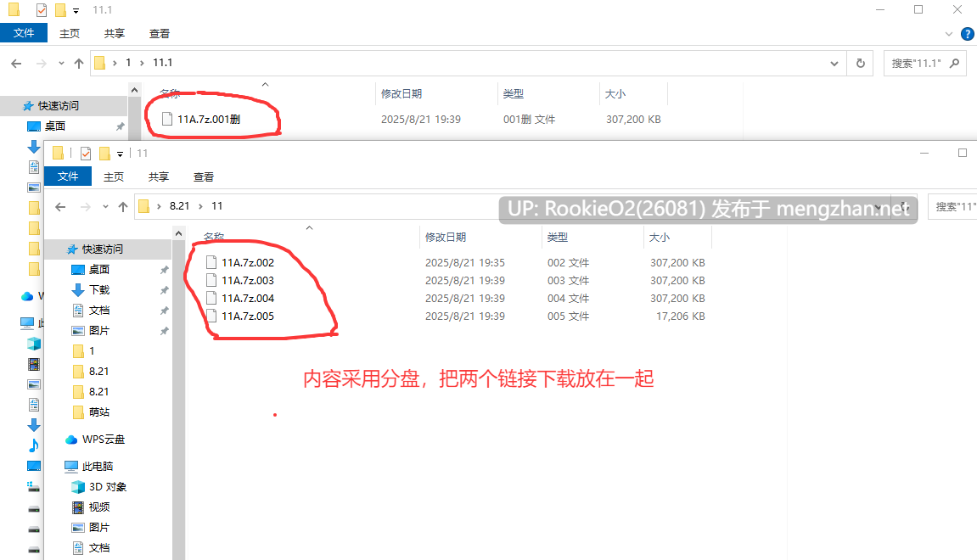Expand address bar history in 11.1 window
Image resolution: width=977 pixels, height=560 pixels.
coord(834,63)
